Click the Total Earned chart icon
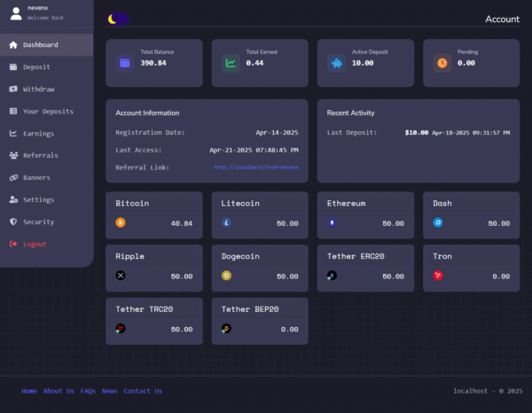The image size is (532, 413). coord(231,63)
